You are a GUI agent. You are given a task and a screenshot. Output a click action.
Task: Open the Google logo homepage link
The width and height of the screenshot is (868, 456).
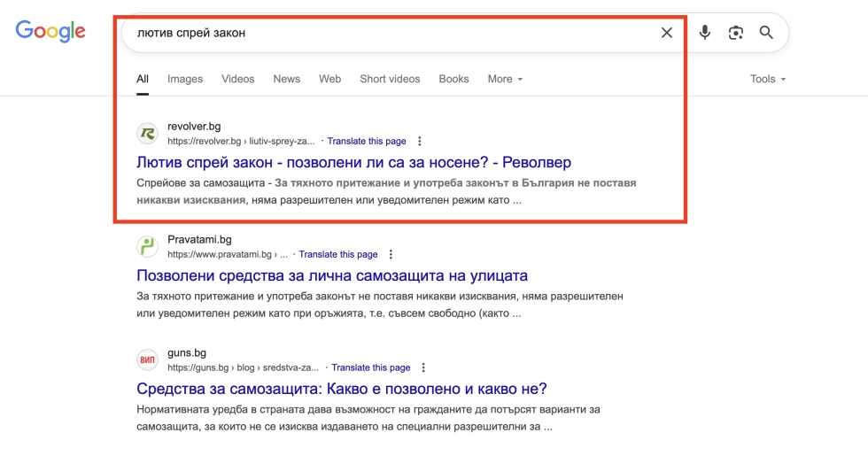coord(50,32)
